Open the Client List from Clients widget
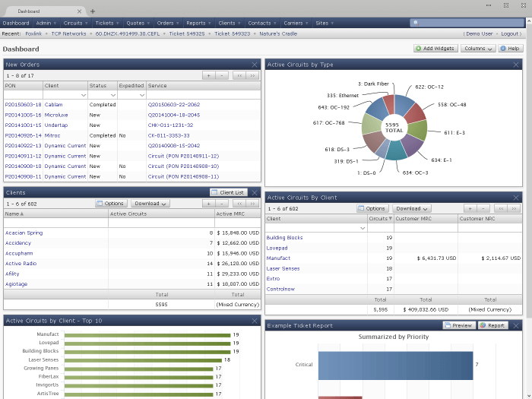Viewport: 532px width, 399px height. pyautogui.click(x=228, y=193)
